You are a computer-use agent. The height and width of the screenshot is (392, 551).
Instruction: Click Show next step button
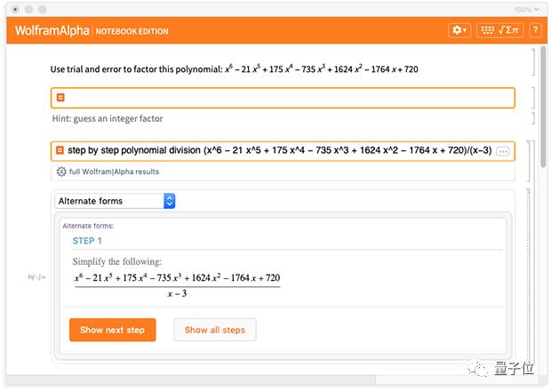113,330
